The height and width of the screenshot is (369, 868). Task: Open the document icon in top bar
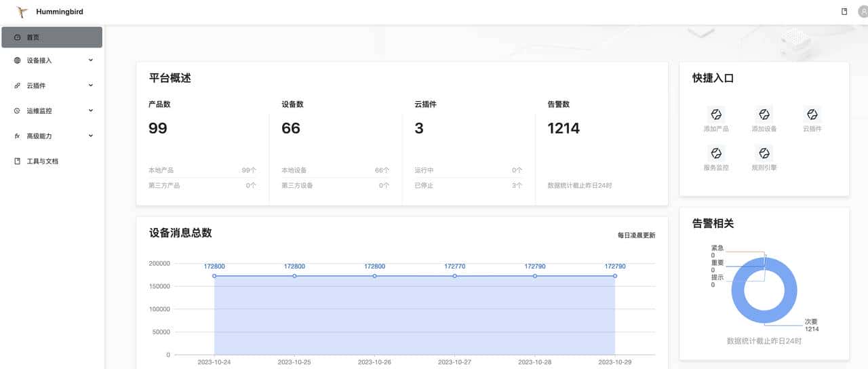[x=844, y=12]
